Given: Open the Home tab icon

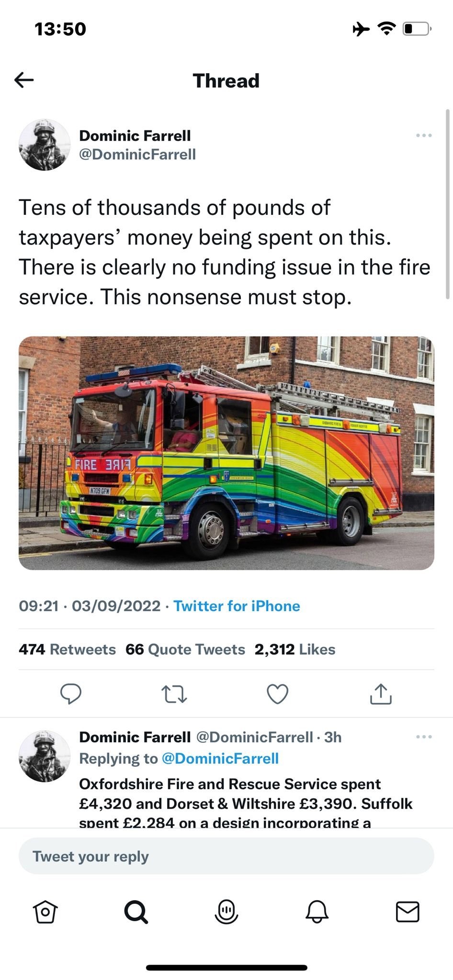Looking at the screenshot, I should point(45,912).
